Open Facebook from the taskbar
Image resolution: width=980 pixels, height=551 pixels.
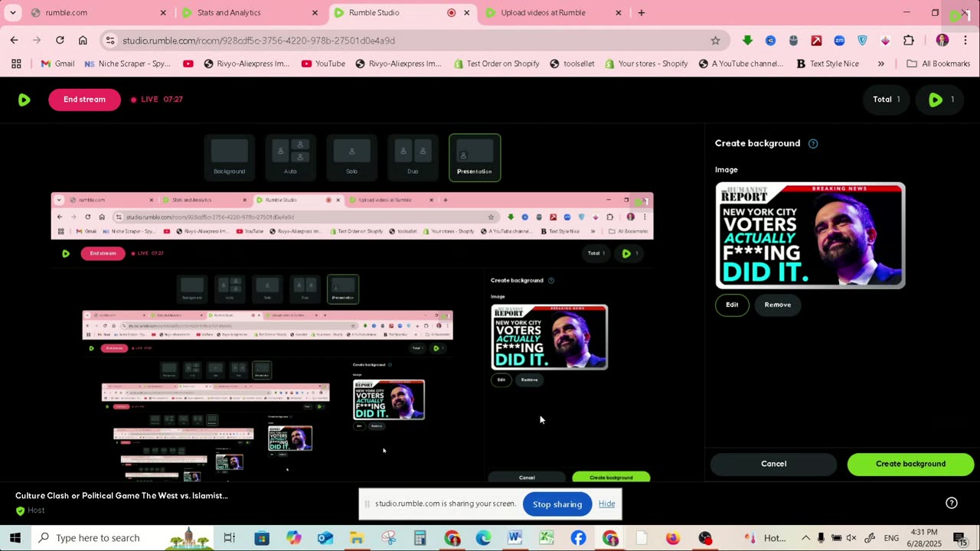tap(578, 538)
